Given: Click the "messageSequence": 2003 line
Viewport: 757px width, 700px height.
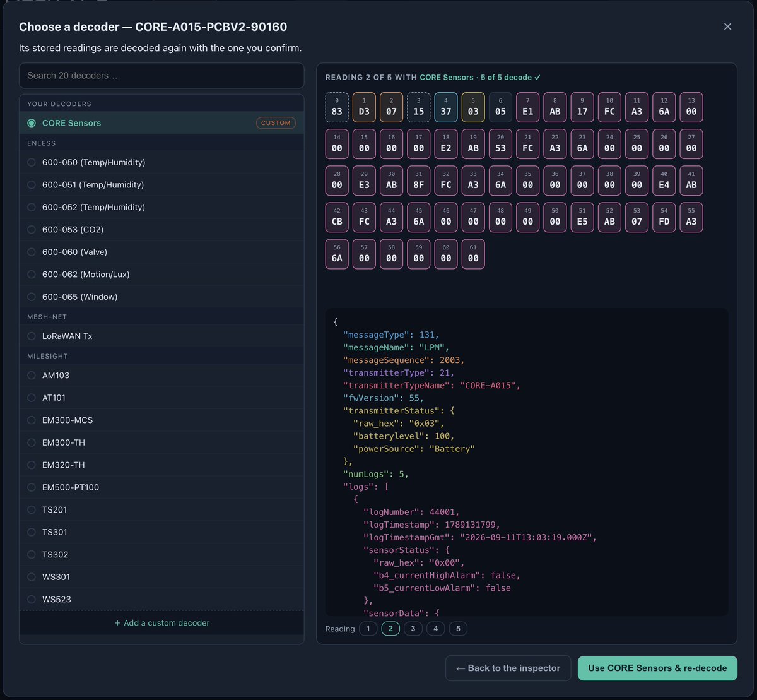Looking at the screenshot, I should (x=404, y=360).
